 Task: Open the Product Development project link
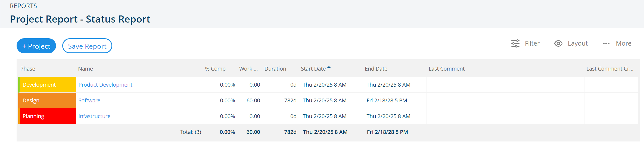point(105,85)
